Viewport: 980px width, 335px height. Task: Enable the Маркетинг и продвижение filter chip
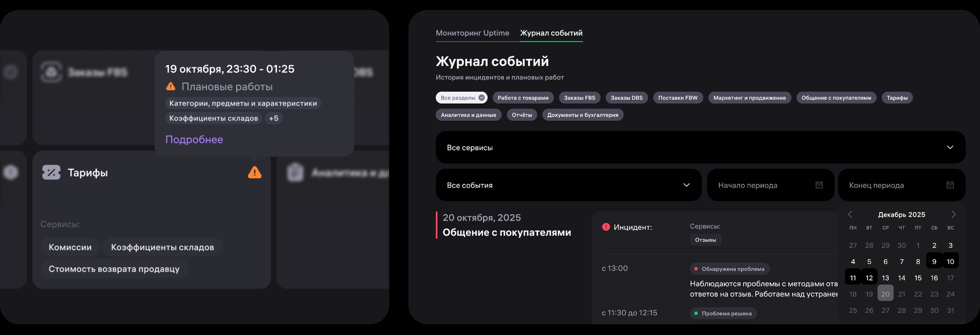(x=749, y=98)
